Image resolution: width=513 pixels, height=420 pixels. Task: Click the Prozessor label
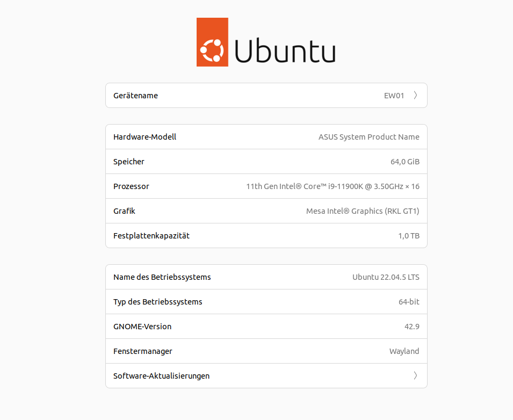(131, 186)
